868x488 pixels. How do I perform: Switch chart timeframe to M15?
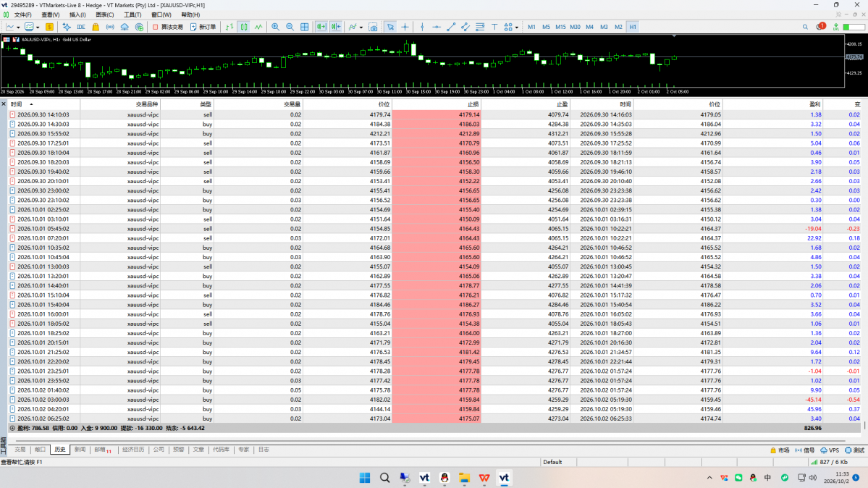click(x=560, y=27)
